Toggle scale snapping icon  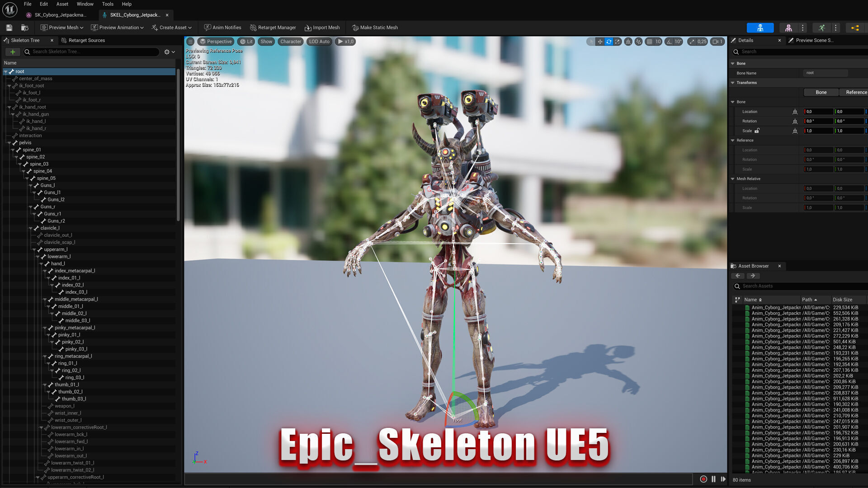pos(692,42)
